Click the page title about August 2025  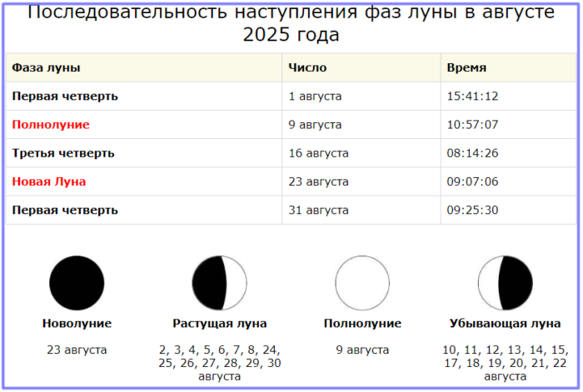(291, 24)
